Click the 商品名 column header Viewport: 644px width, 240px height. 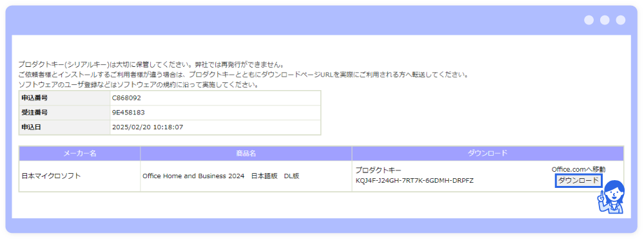(246, 153)
